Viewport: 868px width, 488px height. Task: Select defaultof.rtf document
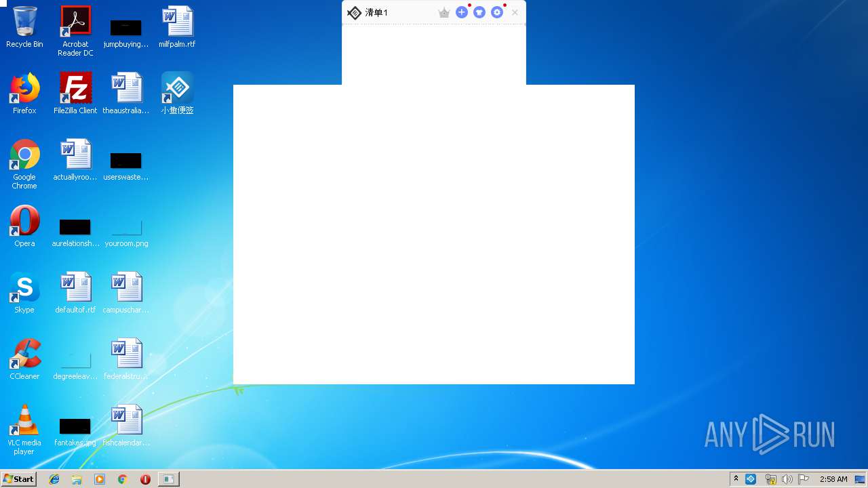[75, 293]
